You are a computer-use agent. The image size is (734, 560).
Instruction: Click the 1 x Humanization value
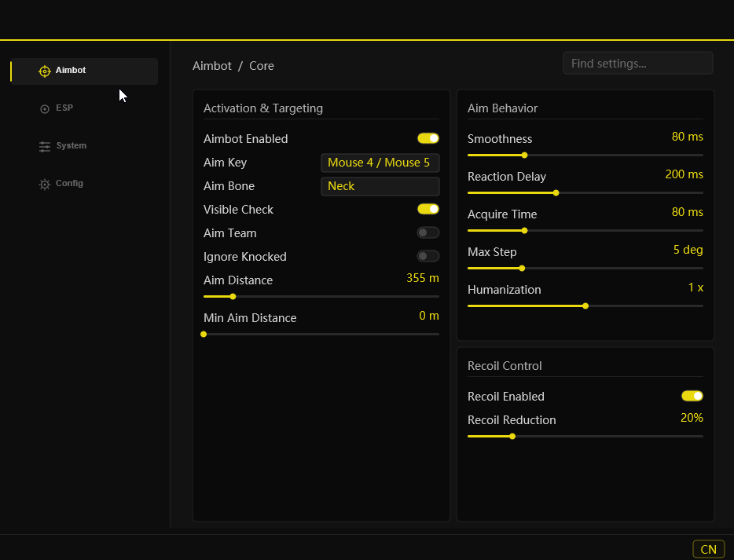695,287
